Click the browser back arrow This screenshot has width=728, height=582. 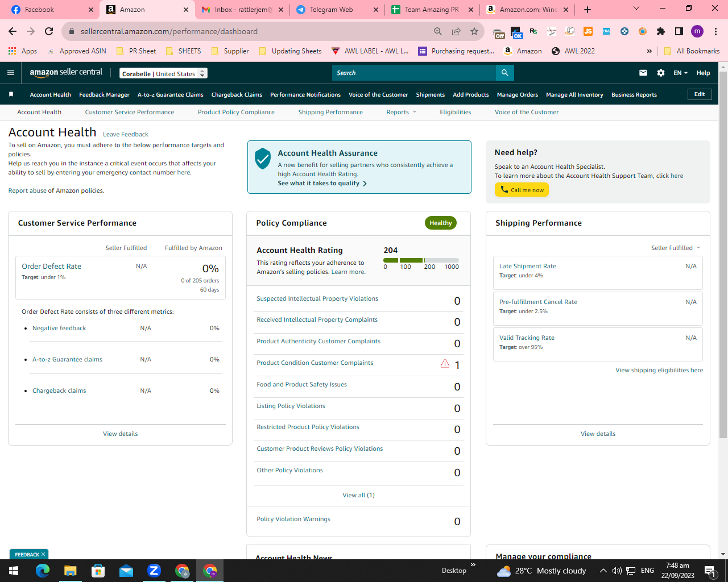tap(13, 31)
